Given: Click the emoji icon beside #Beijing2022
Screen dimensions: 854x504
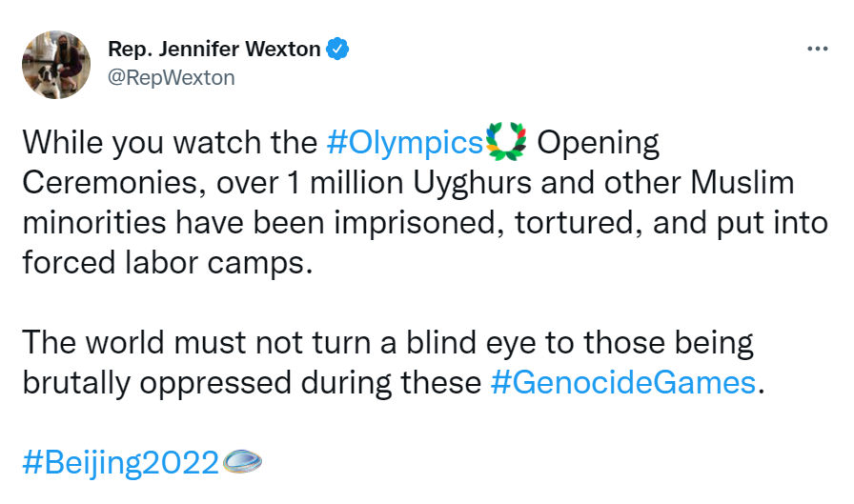Looking at the screenshot, I should [x=241, y=463].
